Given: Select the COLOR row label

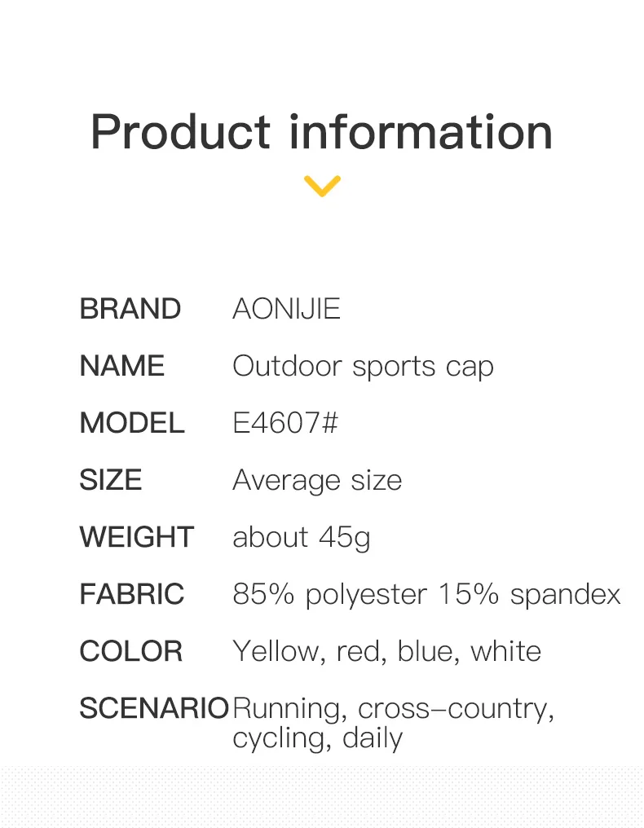Looking at the screenshot, I should click(130, 652).
